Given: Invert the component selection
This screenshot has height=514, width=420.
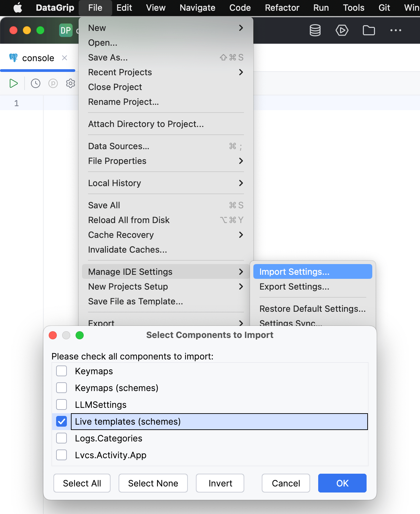Looking at the screenshot, I should [220, 483].
